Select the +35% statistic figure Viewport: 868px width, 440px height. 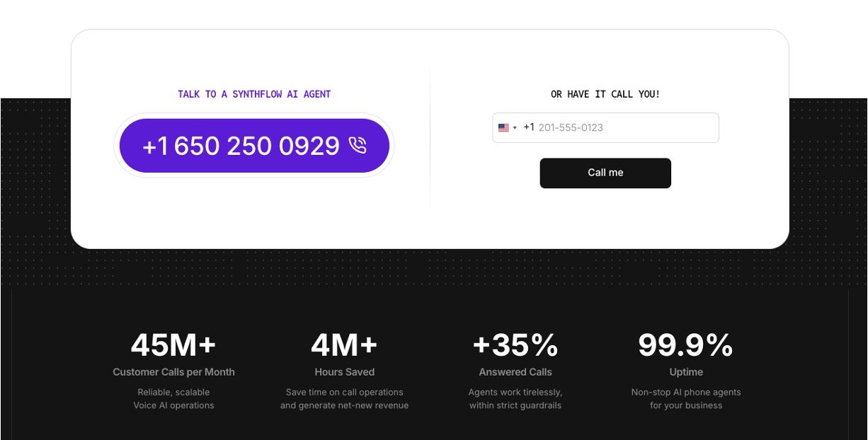(515, 345)
